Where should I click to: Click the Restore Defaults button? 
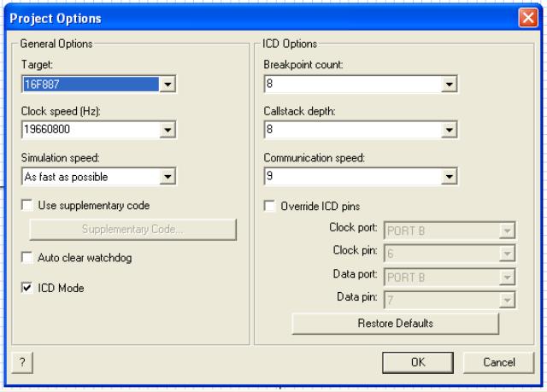tap(395, 324)
